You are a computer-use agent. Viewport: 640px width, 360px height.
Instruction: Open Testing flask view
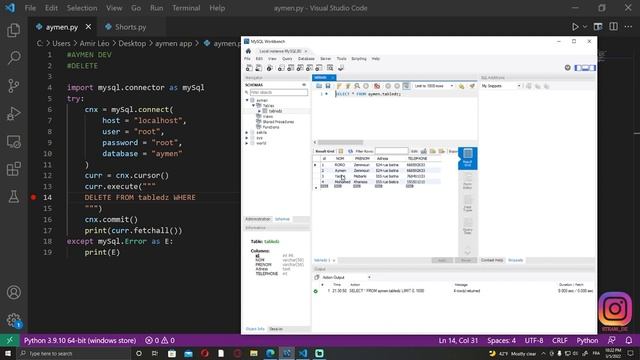point(13,197)
